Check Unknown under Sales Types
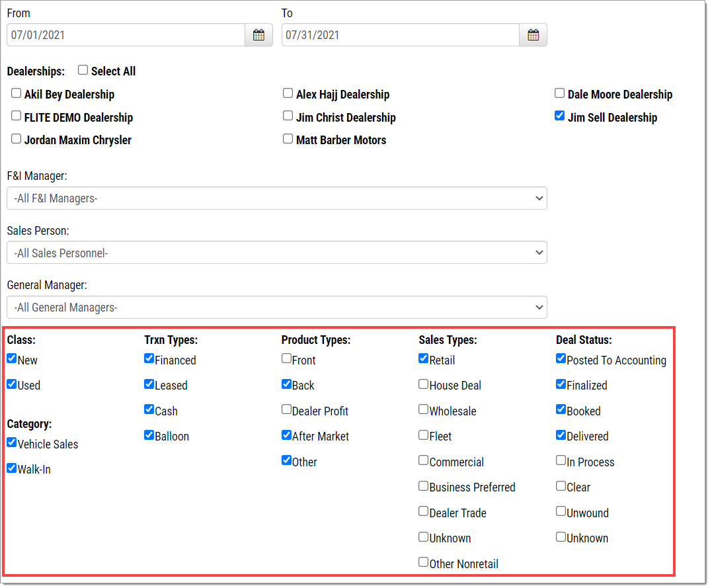 coord(423,537)
